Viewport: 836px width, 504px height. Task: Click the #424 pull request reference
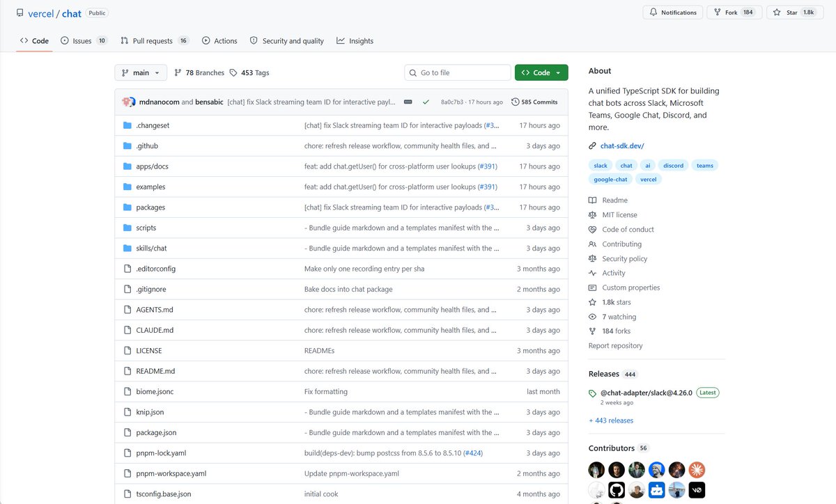pyautogui.click(x=473, y=453)
